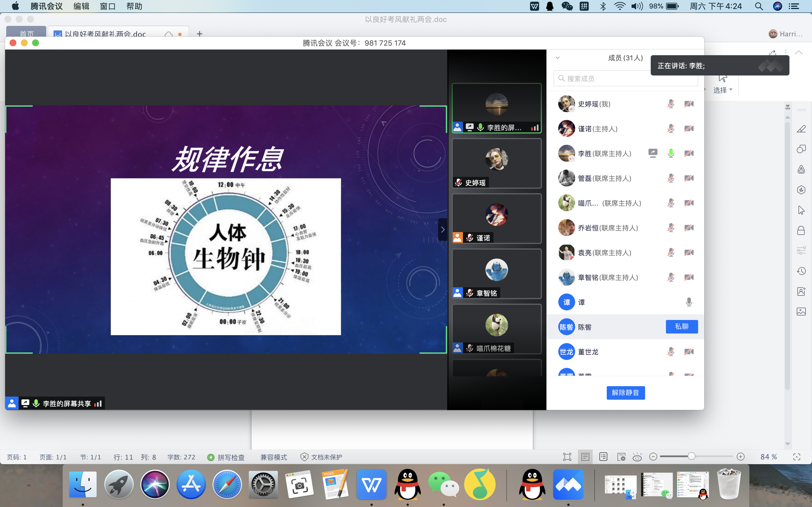Click the screen share icon next to 李胜

click(x=653, y=153)
